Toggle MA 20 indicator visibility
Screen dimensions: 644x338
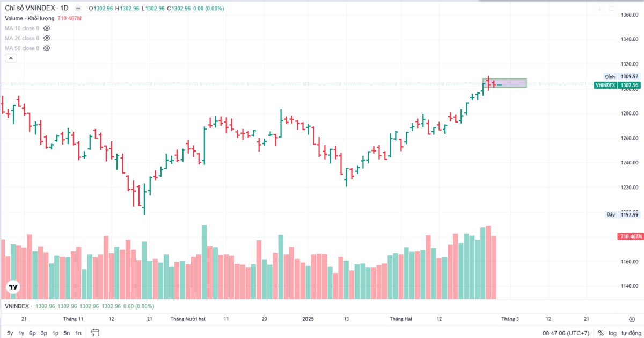tap(47, 38)
